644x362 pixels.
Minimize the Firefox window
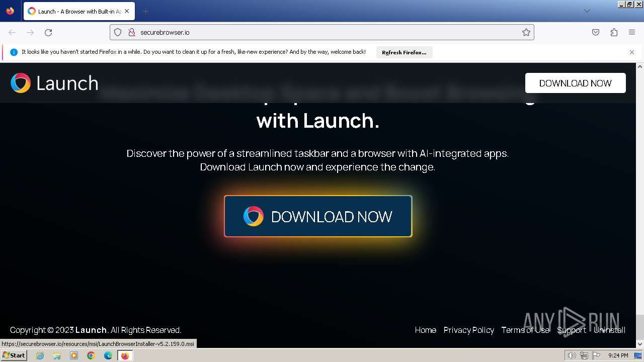[x=622, y=4]
